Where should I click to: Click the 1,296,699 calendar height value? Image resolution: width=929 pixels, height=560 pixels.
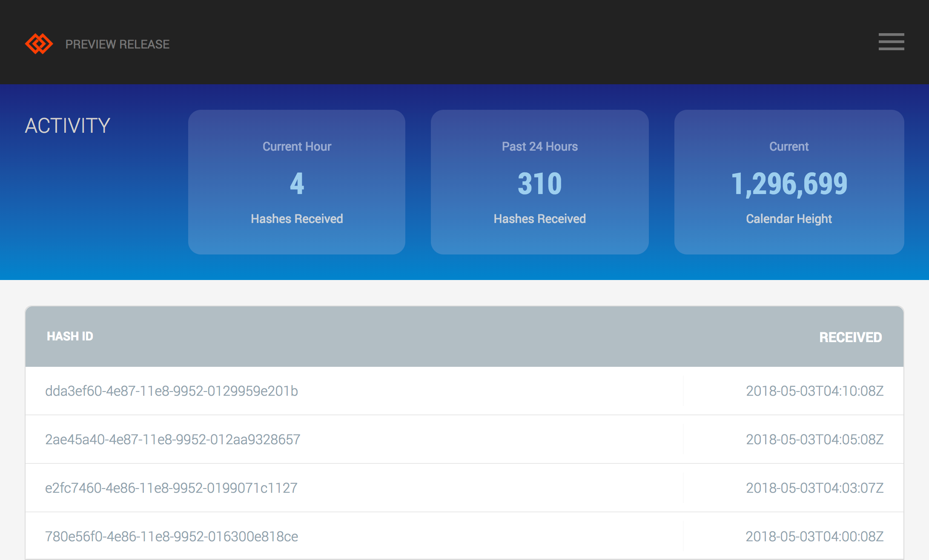click(789, 184)
